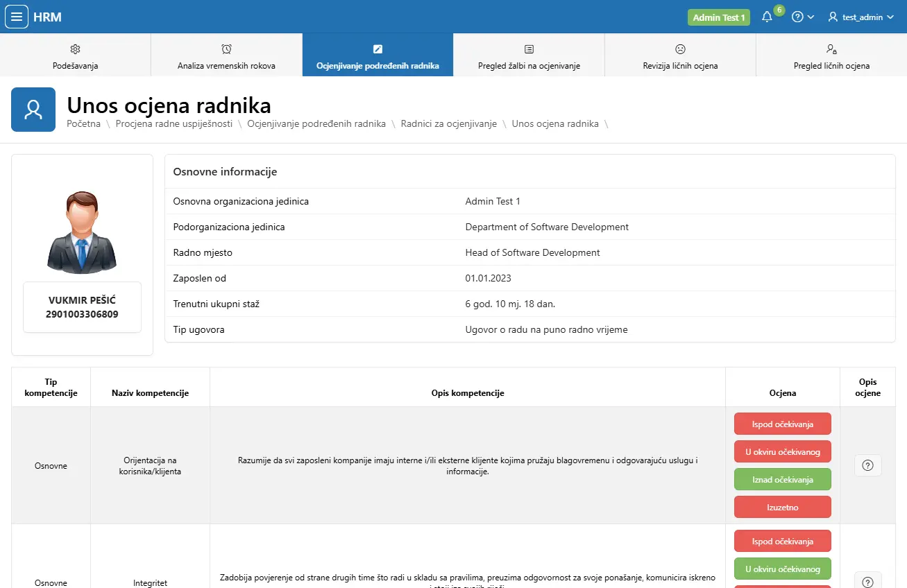
Task: Open the help question mark menu
Action: point(803,17)
